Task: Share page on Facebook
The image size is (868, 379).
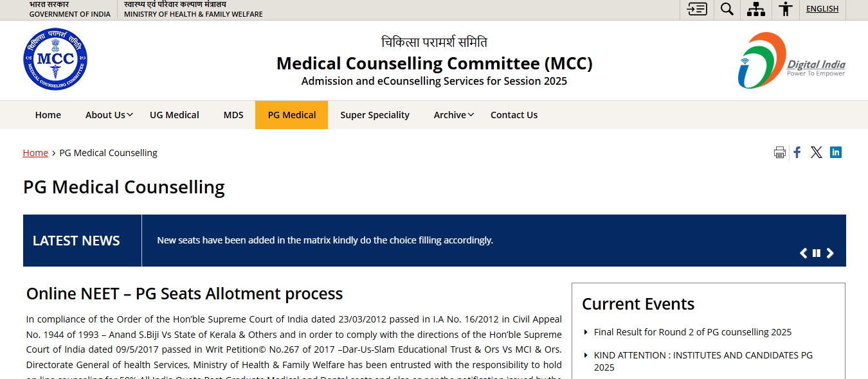Action: 797,152
